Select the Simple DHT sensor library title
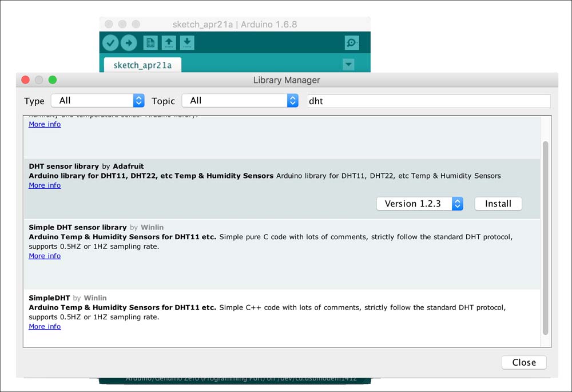The height and width of the screenshot is (392, 572). 78,227
